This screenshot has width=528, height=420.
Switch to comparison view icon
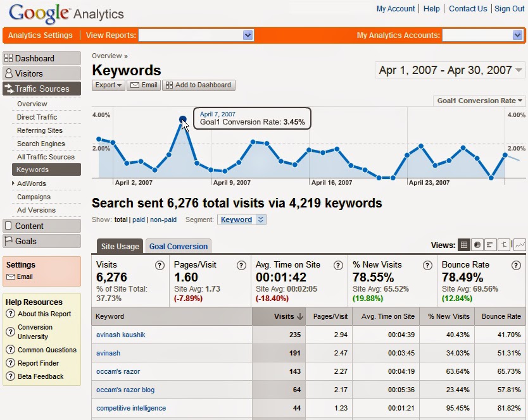(504, 245)
